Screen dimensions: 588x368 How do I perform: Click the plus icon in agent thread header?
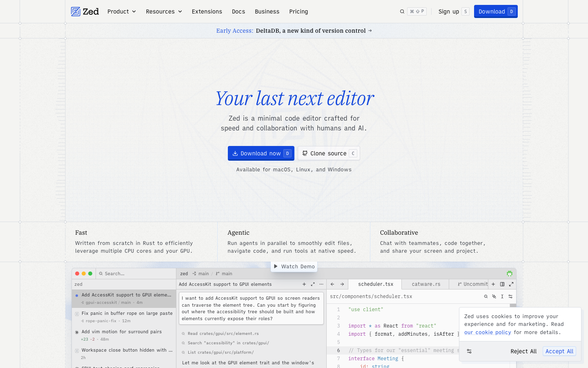click(304, 284)
